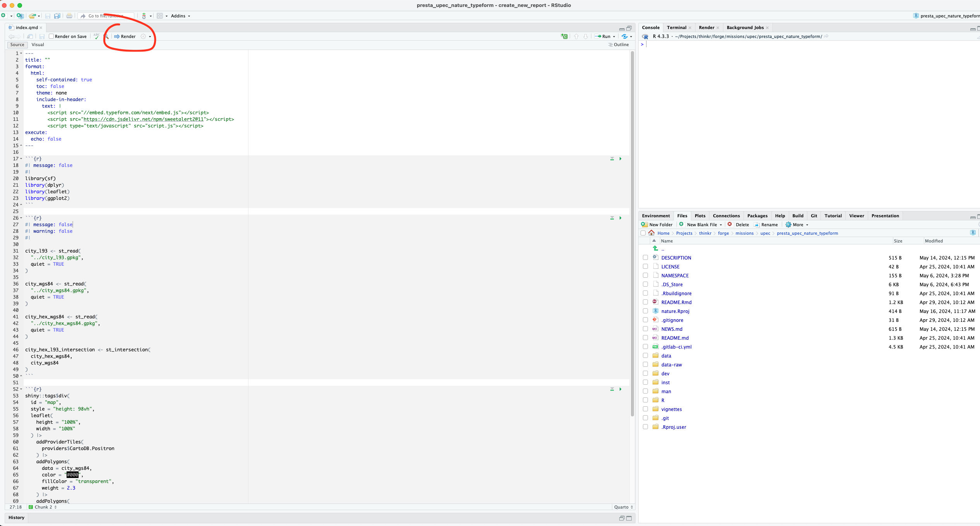Switch to Visual editor mode
The height and width of the screenshot is (526, 980).
coord(38,45)
